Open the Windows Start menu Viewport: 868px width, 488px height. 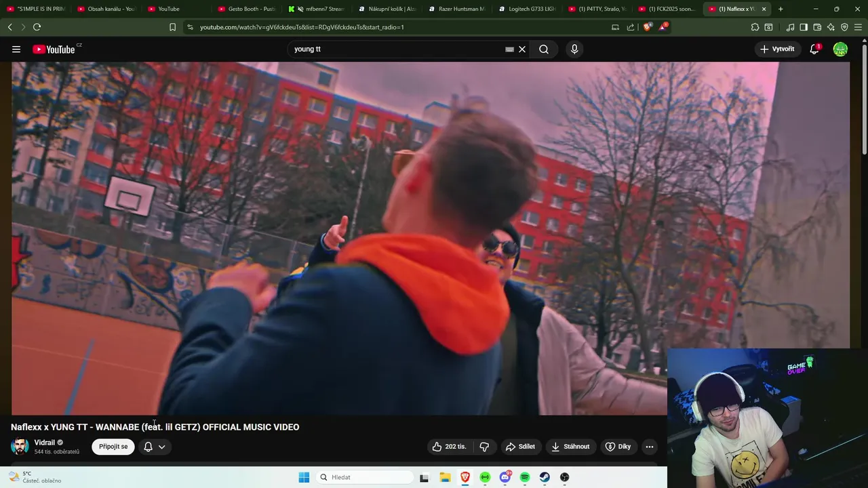coord(304,477)
